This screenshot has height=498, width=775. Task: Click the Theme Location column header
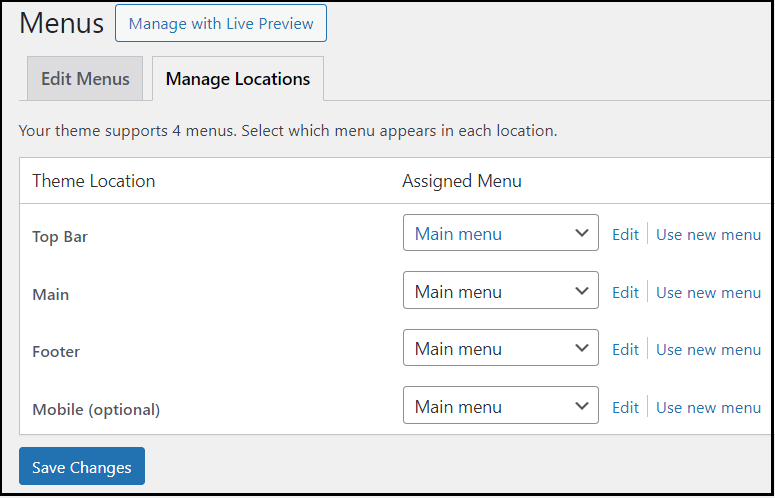[x=94, y=181]
